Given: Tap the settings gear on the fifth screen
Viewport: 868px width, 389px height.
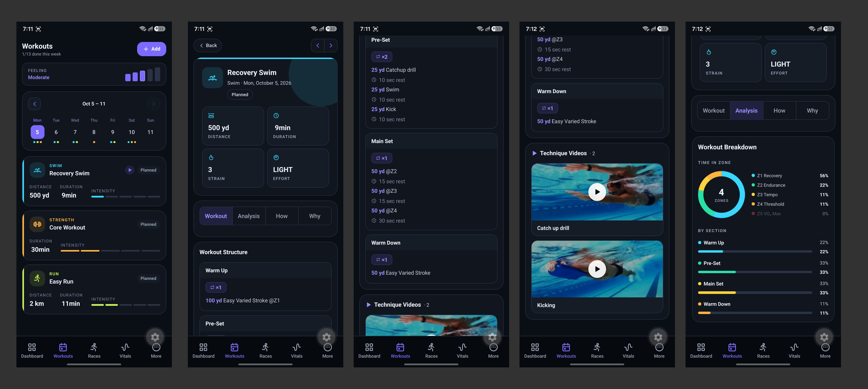Looking at the screenshot, I should click(x=824, y=337).
